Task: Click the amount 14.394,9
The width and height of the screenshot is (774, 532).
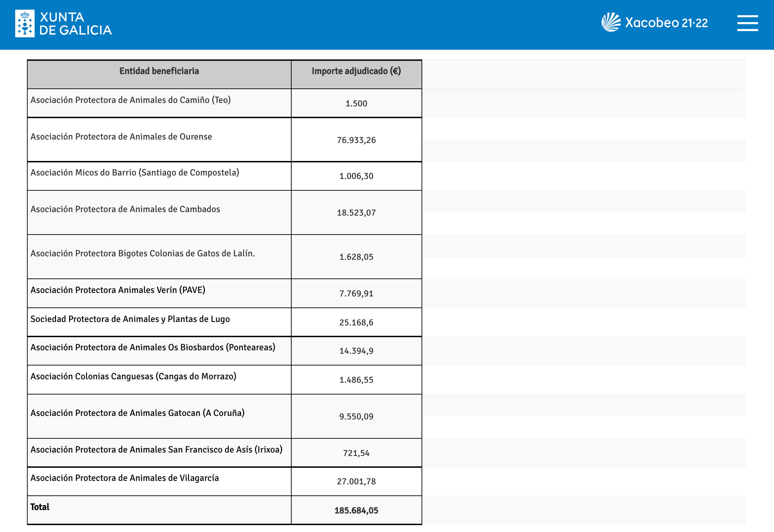Action: (356, 351)
